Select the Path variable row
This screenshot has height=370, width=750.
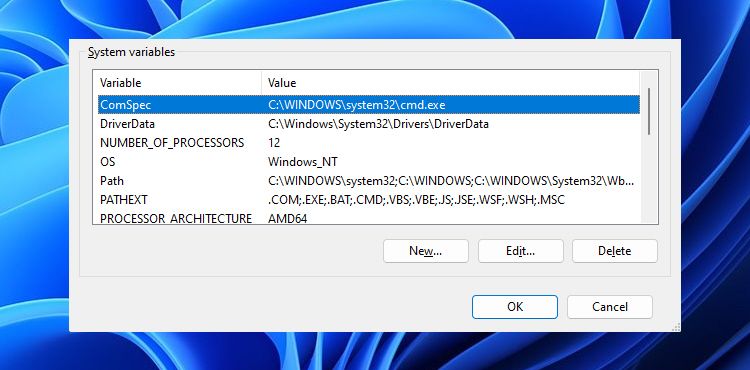[369, 181]
